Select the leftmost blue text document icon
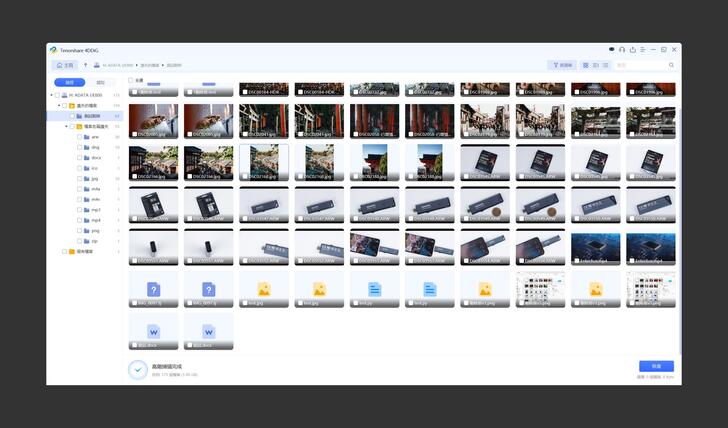 374,289
